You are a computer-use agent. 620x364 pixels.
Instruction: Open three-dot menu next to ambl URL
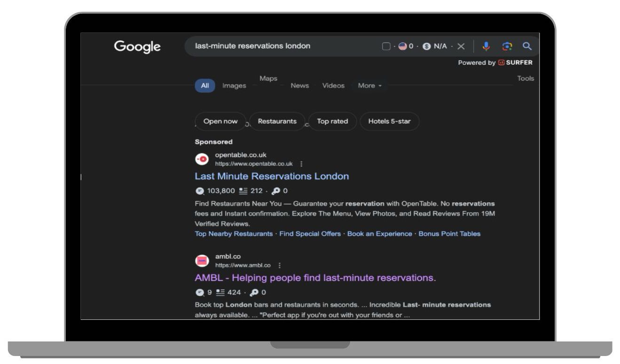(280, 265)
